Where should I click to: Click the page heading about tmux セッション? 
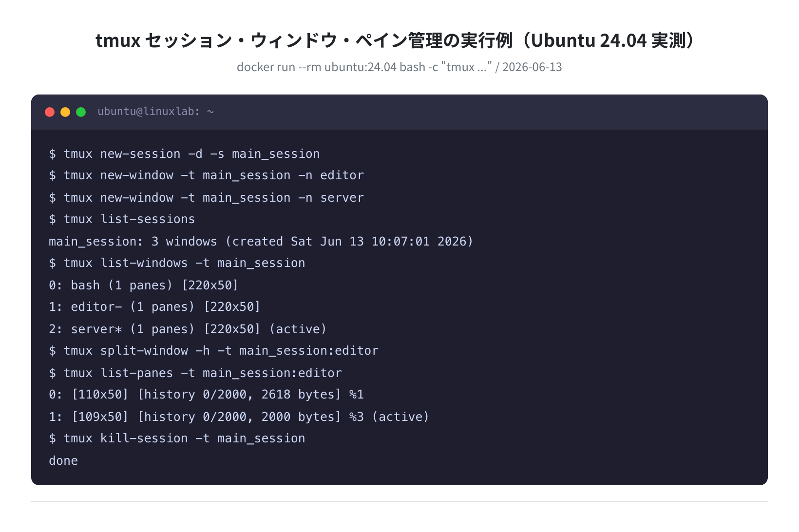[x=399, y=40]
